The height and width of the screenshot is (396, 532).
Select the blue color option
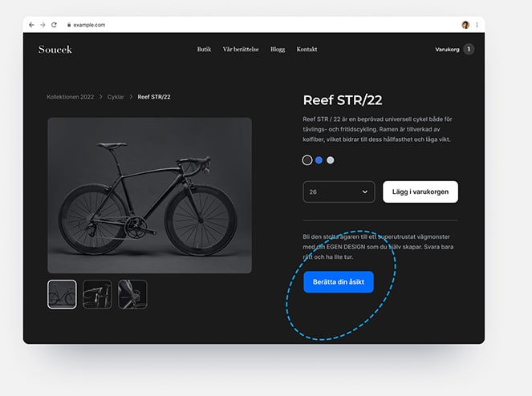[319, 160]
